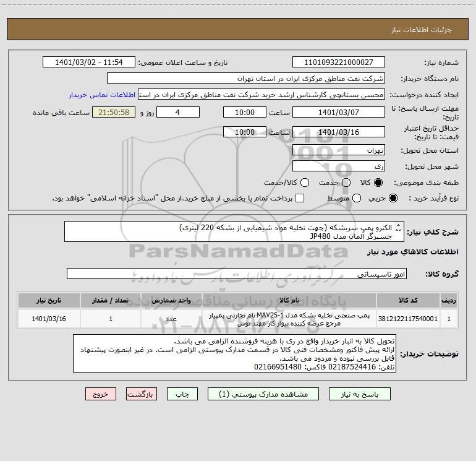The width and height of the screenshot is (476, 461).
Task: Click the price validity date 1401/03/16 field
Action: tap(339, 132)
